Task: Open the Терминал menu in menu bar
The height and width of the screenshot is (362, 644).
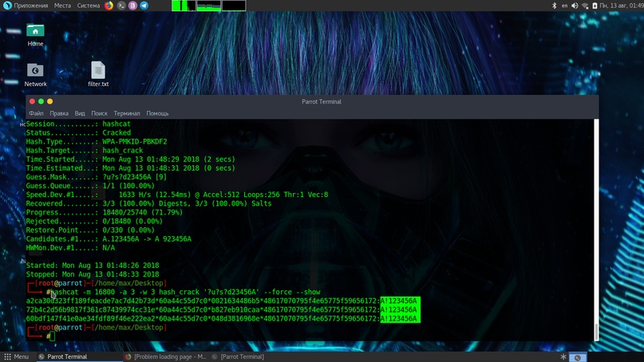Action: 126,113
